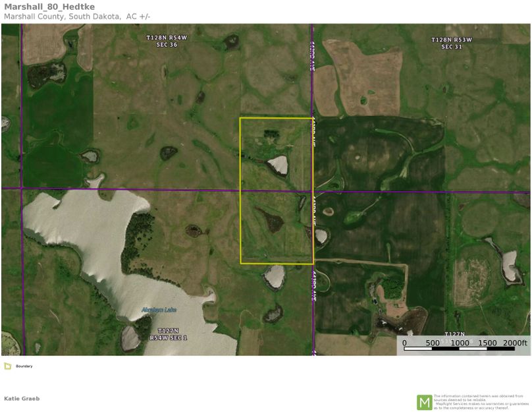Image resolution: width=532 pixels, height=412 pixels.
Task: Click the white pond just below yellow boundary
Action: tap(274, 277)
